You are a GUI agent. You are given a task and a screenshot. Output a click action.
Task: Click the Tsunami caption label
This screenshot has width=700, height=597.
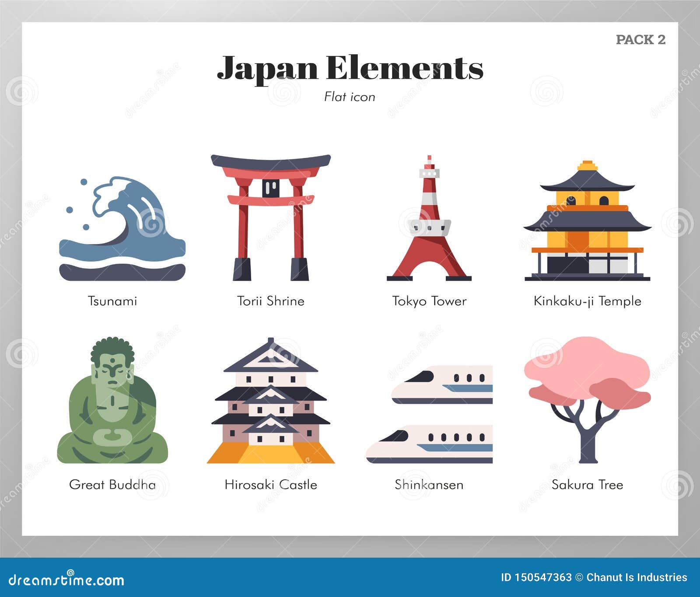tap(112, 301)
